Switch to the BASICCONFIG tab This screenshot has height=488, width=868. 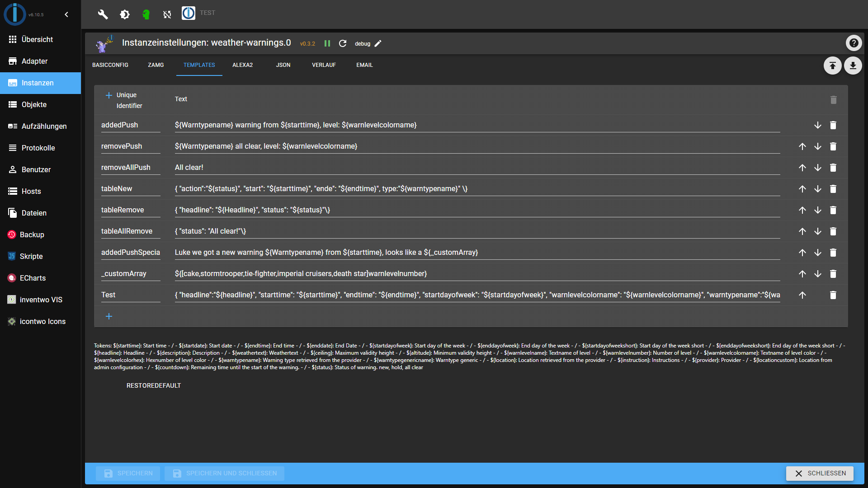(x=110, y=65)
